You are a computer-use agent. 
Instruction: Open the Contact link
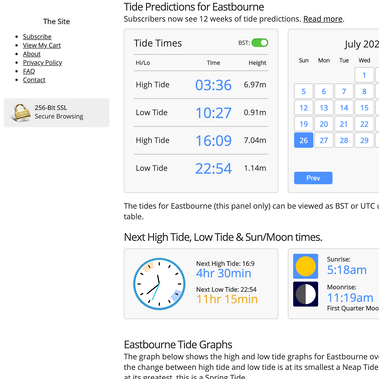coord(34,80)
